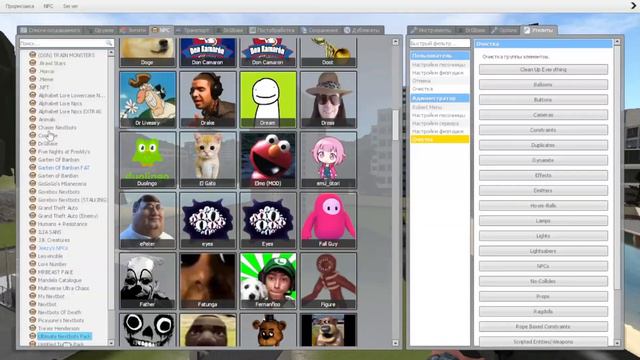The image size is (640, 360).
Task: Spawn the pink Fall Guy NPC
Action: (328, 220)
